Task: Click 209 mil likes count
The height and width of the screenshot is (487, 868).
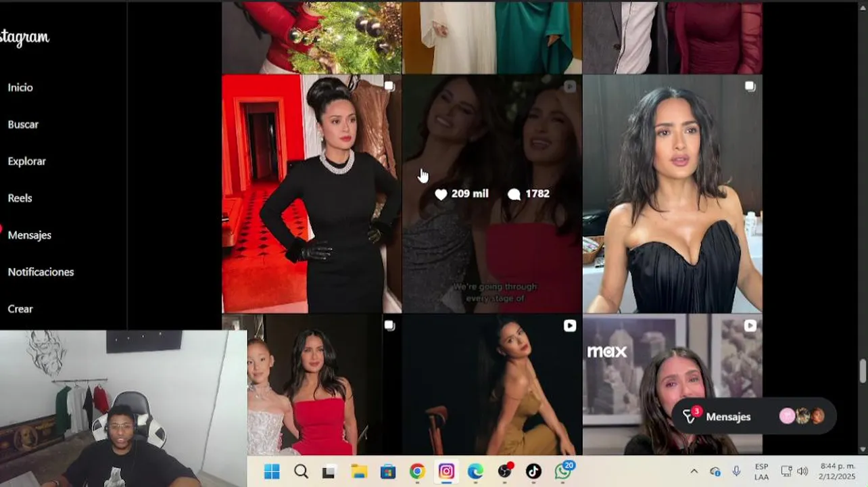Action: [x=470, y=193]
